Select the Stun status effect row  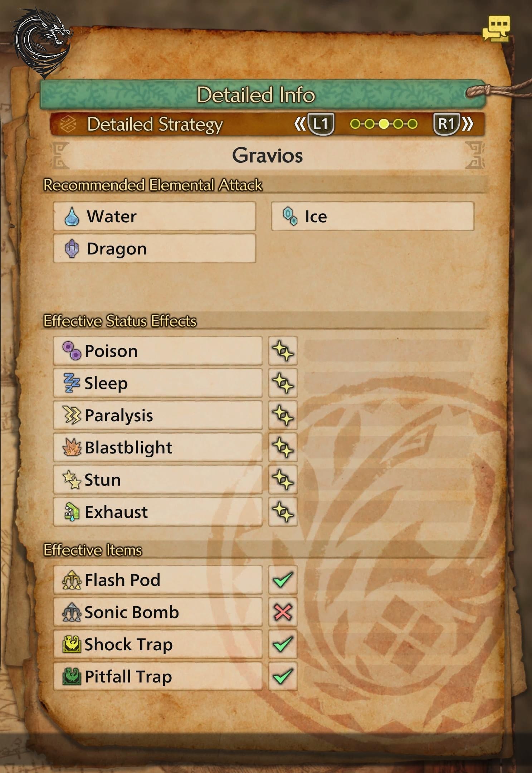157,480
